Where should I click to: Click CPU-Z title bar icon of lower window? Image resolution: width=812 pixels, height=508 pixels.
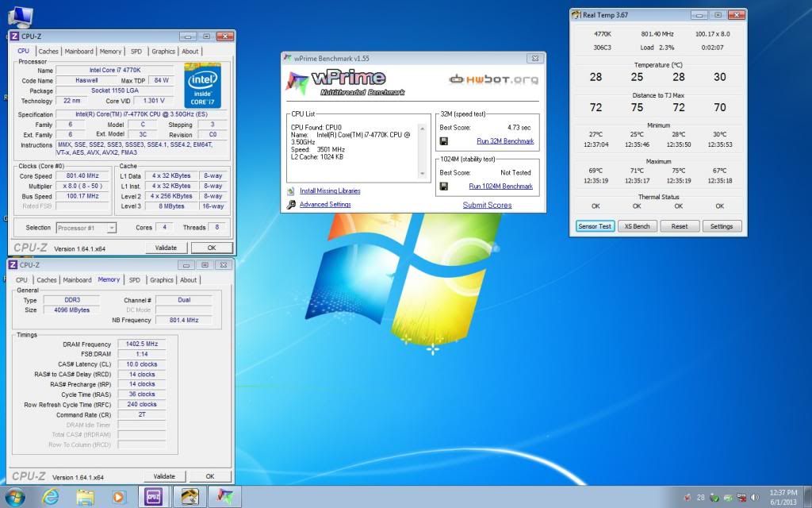pyautogui.click(x=13, y=265)
